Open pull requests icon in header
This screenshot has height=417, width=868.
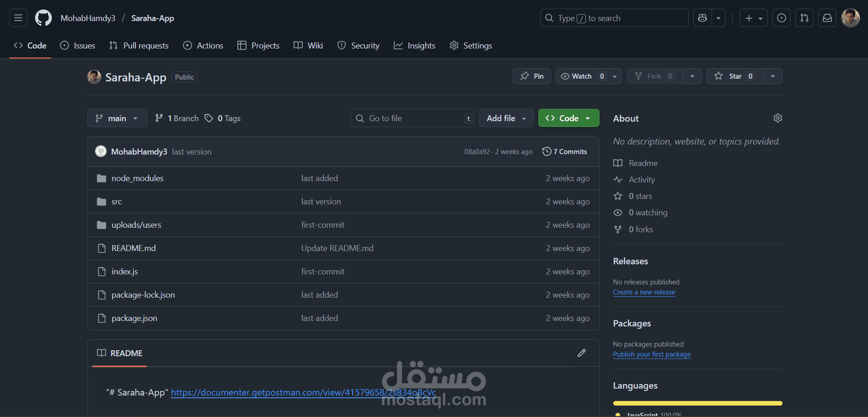804,18
